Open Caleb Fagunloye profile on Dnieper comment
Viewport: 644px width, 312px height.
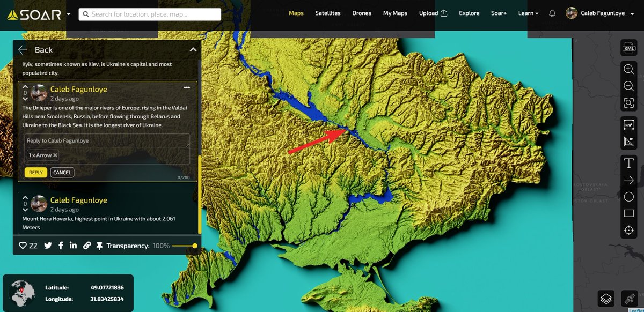coord(78,90)
